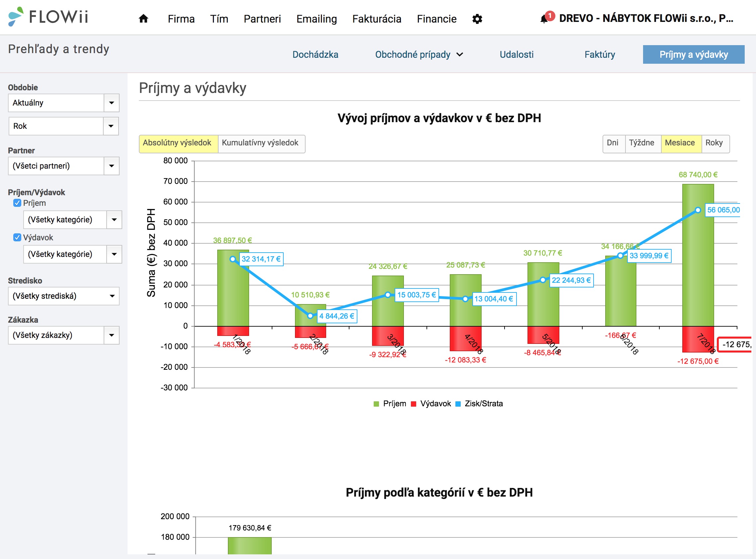Click the -9 322,92 € expense value
This screenshot has height=559, width=756.
[388, 355]
